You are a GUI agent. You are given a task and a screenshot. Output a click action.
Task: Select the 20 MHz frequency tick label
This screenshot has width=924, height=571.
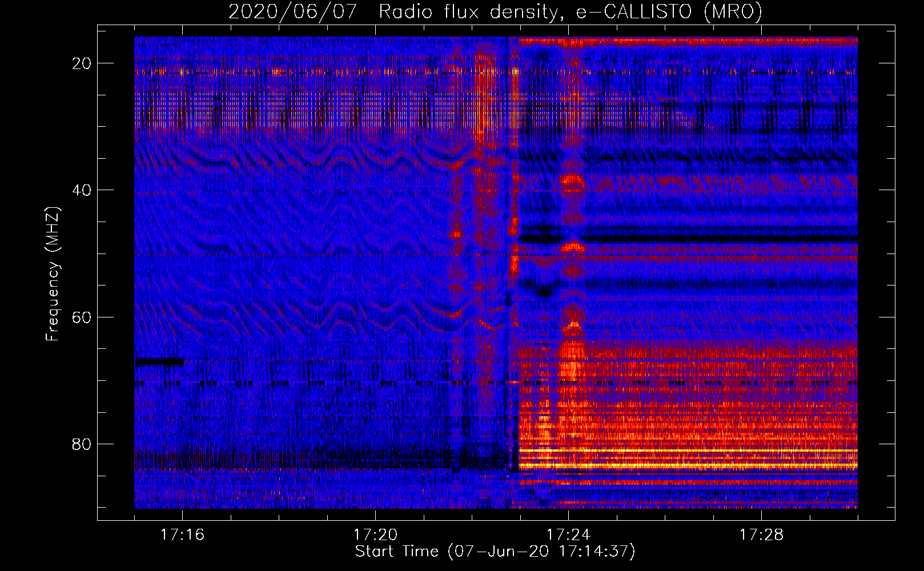coord(82,63)
